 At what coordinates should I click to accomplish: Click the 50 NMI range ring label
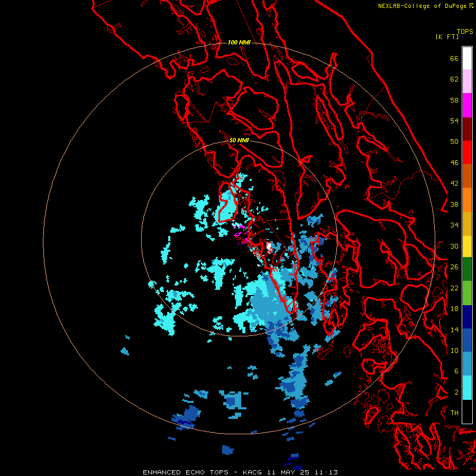click(x=239, y=140)
